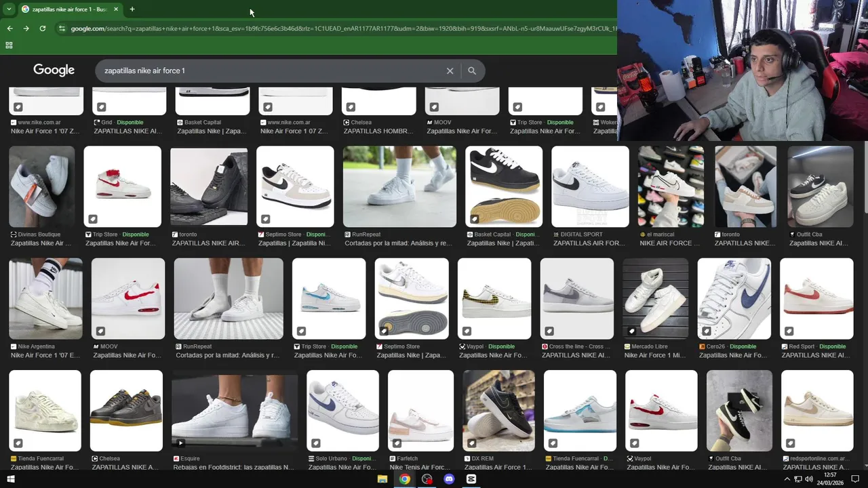Open el mariscal sneaker shop thumbnail
Viewport: 868px width, 488px height.
[671, 186]
